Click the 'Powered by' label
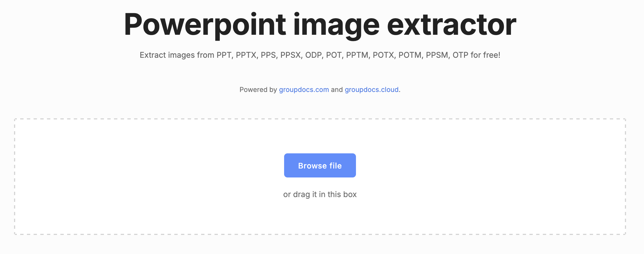 click(258, 90)
